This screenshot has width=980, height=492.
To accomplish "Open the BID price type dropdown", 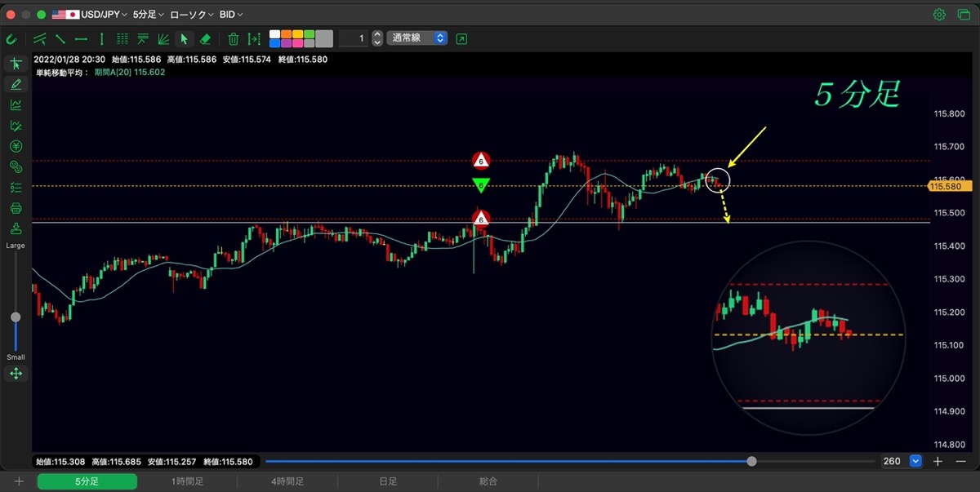I will point(231,15).
